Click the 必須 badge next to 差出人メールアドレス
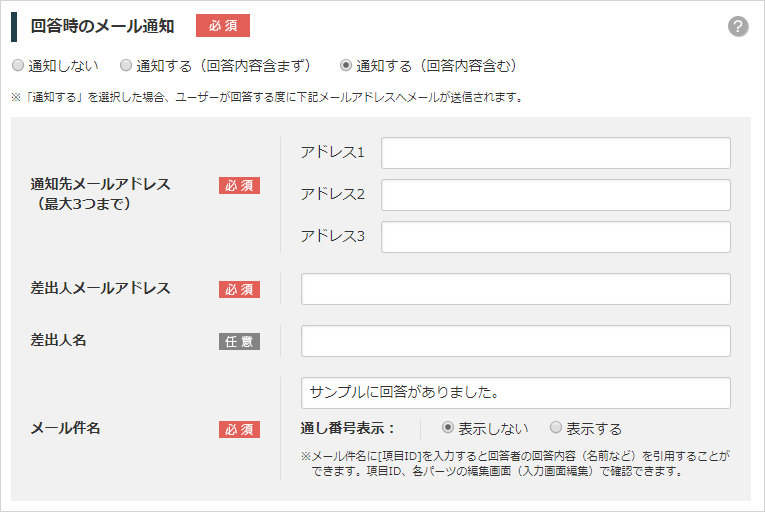Image resolution: width=765 pixels, height=512 pixels. tap(239, 289)
